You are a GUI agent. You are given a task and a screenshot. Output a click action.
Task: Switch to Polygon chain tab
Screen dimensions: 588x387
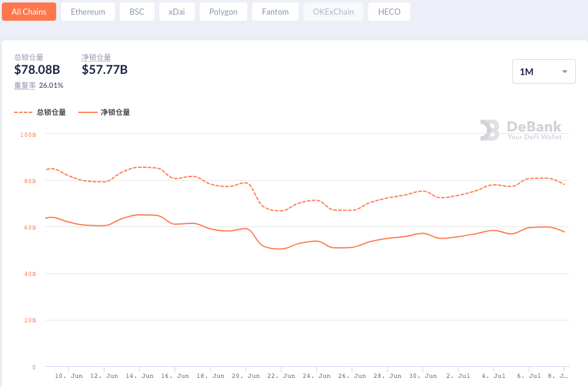(x=223, y=12)
